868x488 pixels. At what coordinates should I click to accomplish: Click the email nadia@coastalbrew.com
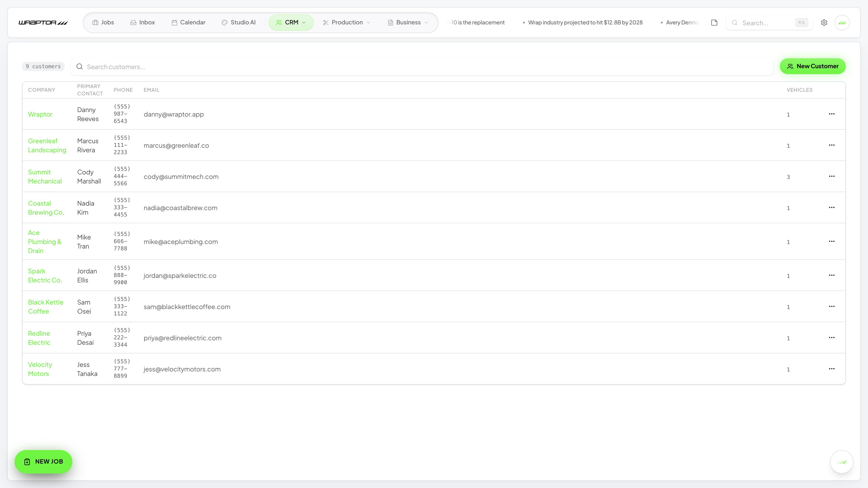tap(180, 208)
